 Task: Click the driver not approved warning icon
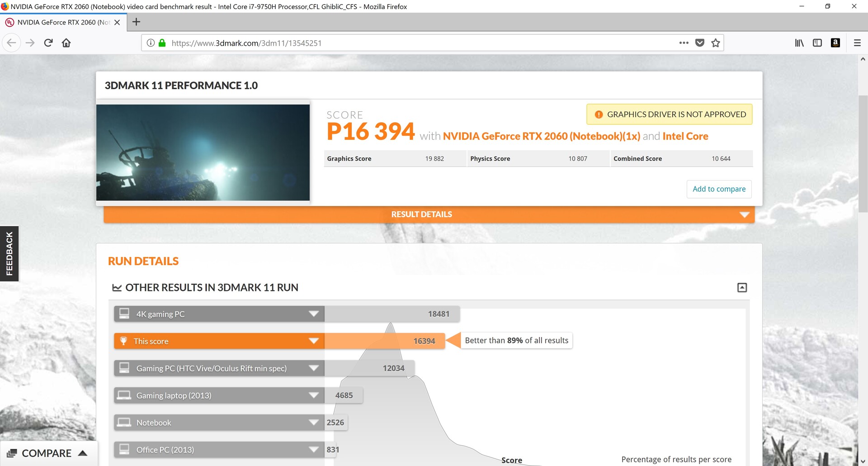599,114
